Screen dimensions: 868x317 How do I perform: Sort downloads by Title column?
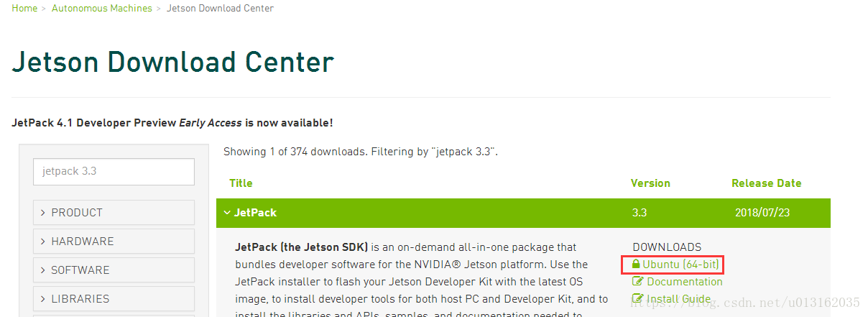coord(241,183)
